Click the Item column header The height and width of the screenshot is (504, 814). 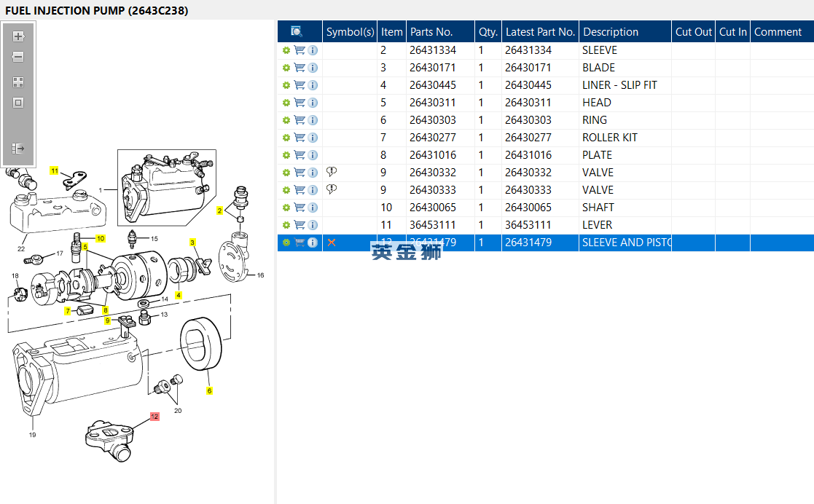[391, 31]
